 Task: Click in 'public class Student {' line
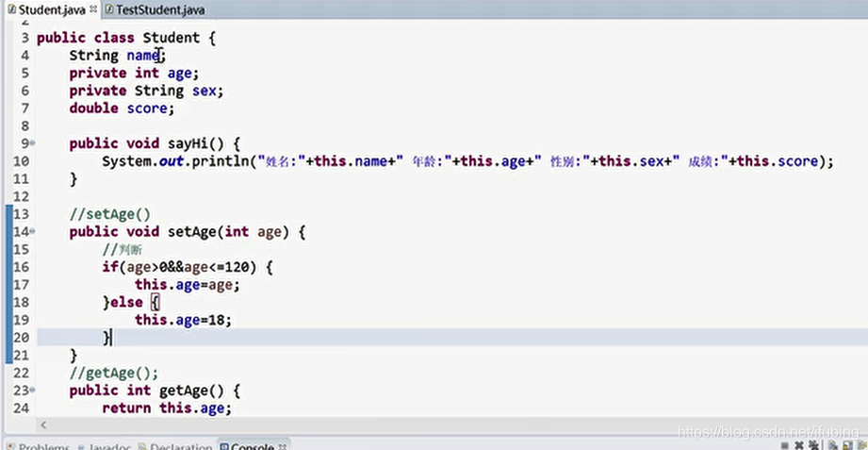tap(126, 38)
